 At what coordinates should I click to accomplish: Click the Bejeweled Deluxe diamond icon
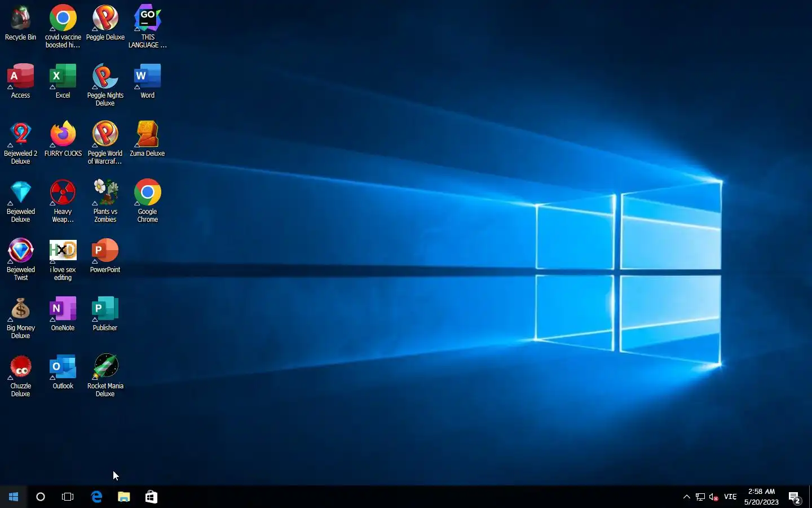pos(21,194)
